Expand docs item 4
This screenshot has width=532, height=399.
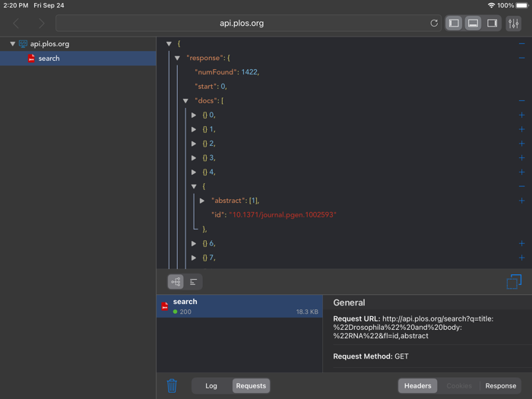click(x=194, y=172)
